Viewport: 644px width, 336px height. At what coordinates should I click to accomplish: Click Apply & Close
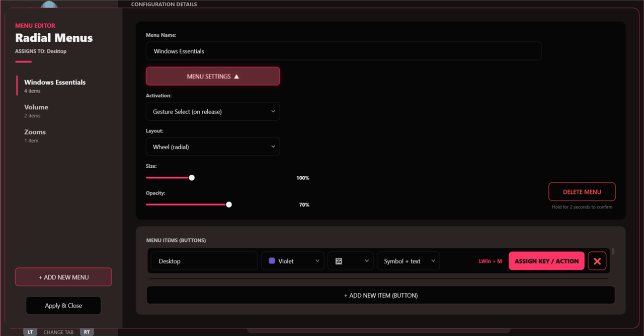click(63, 305)
